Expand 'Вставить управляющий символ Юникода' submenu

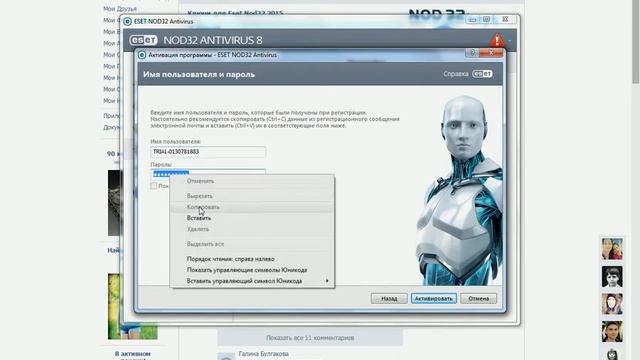point(252,281)
